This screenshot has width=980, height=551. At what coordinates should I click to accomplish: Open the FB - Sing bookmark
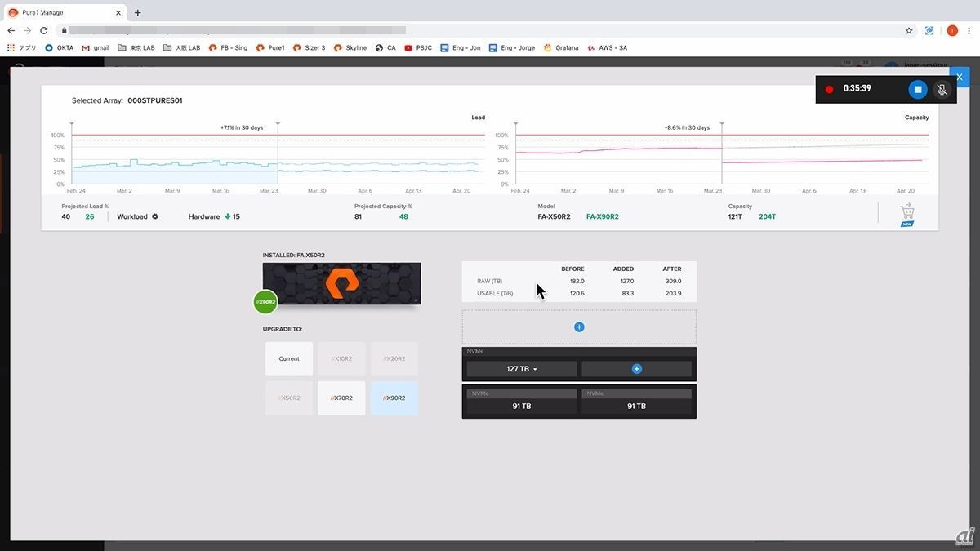(x=228, y=48)
